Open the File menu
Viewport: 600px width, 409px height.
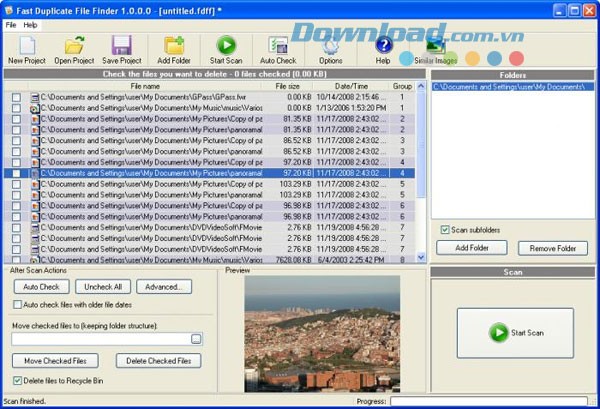click(11, 24)
